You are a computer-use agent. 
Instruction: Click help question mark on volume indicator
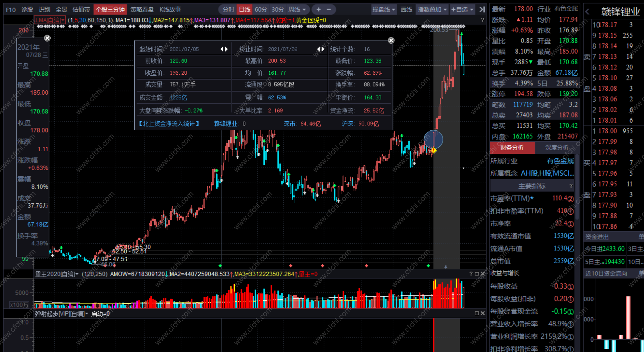(471, 274)
